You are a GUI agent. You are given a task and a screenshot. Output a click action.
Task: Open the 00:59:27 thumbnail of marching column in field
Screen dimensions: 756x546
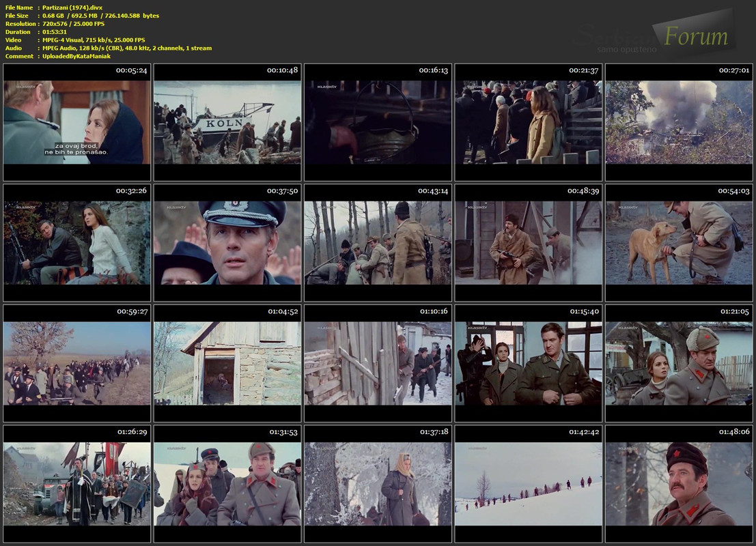click(77, 363)
